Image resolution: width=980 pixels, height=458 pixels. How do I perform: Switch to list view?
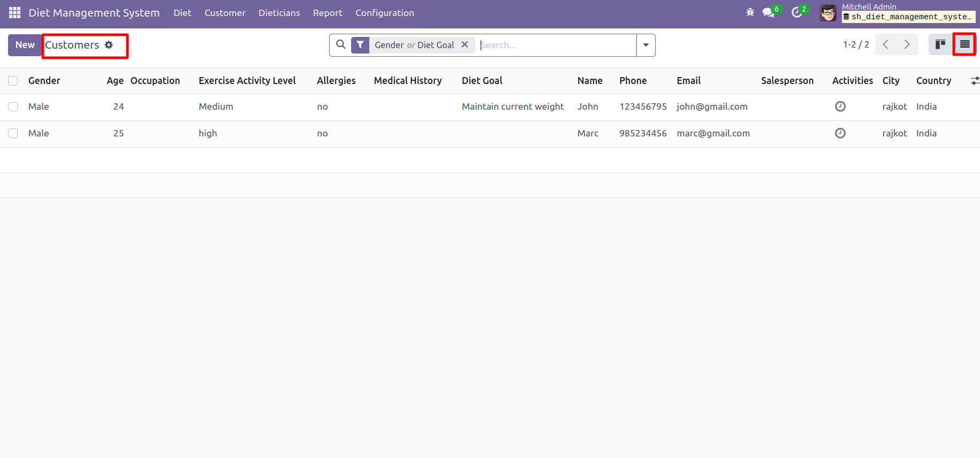(964, 44)
